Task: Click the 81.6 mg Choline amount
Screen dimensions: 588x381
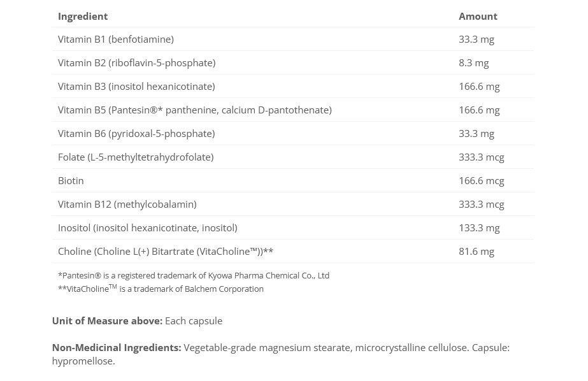Action: [x=477, y=251]
